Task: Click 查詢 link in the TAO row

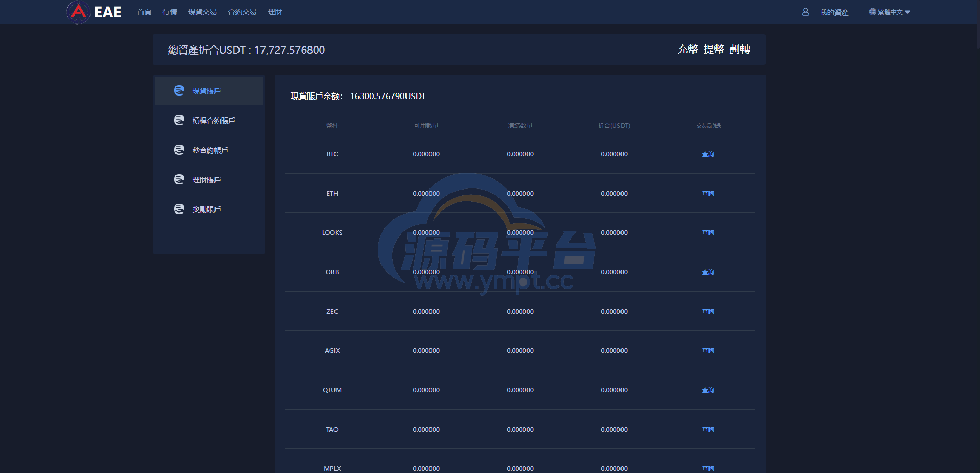Action: [708, 430]
